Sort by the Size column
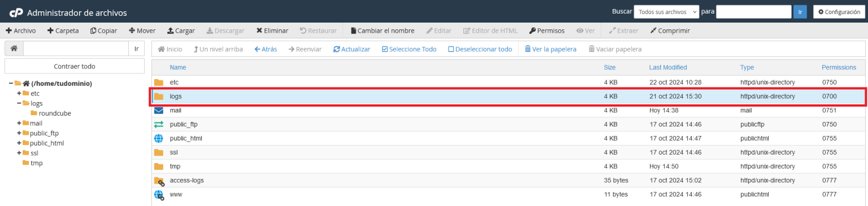The width and height of the screenshot is (868, 206). click(x=610, y=67)
